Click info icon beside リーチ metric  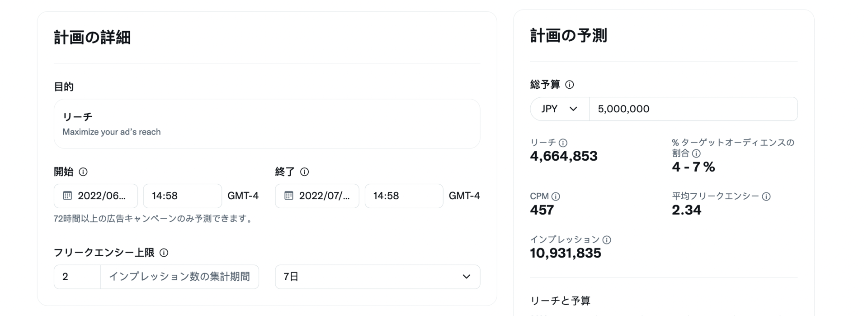(x=563, y=143)
